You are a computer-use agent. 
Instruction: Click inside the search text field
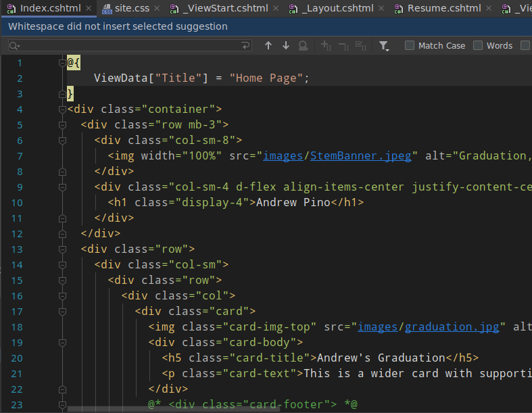tap(130, 45)
